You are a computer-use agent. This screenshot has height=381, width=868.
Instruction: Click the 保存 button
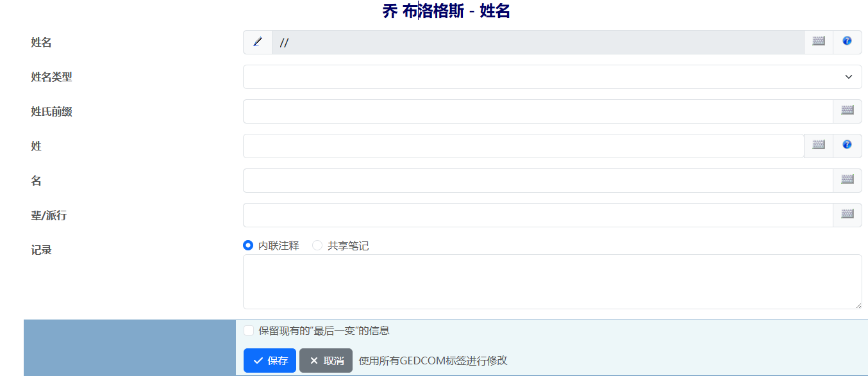[270, 361]
